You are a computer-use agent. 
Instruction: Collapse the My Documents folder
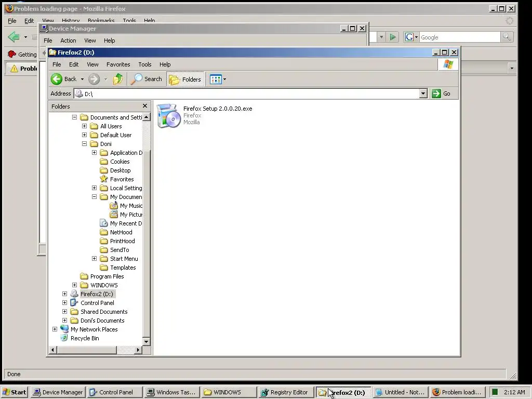(x=95, y=197)
